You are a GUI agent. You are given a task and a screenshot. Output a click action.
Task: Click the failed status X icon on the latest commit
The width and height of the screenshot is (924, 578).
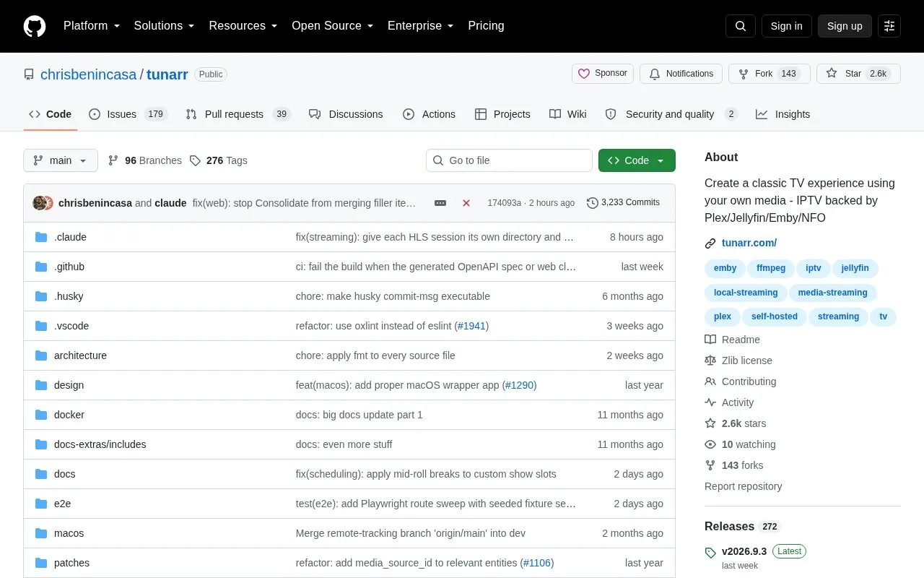pyautogui.click(x=466, y=203)
